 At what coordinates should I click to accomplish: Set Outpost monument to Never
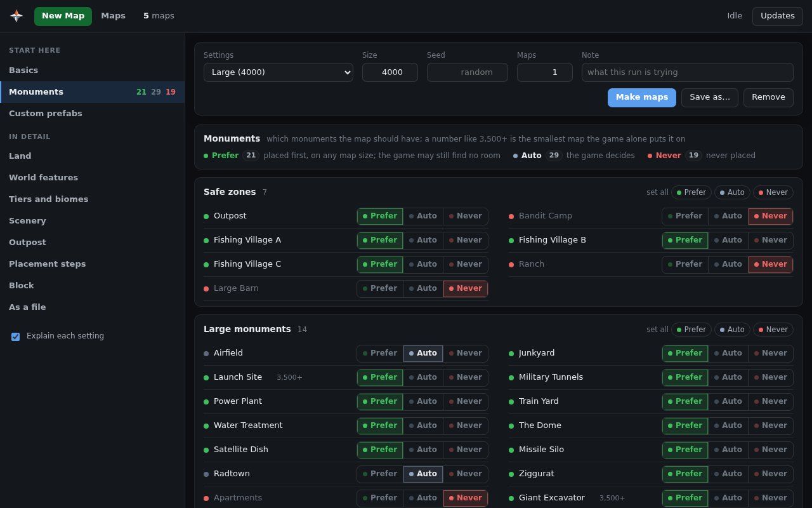pyautogui.click(x=466, y=217)
